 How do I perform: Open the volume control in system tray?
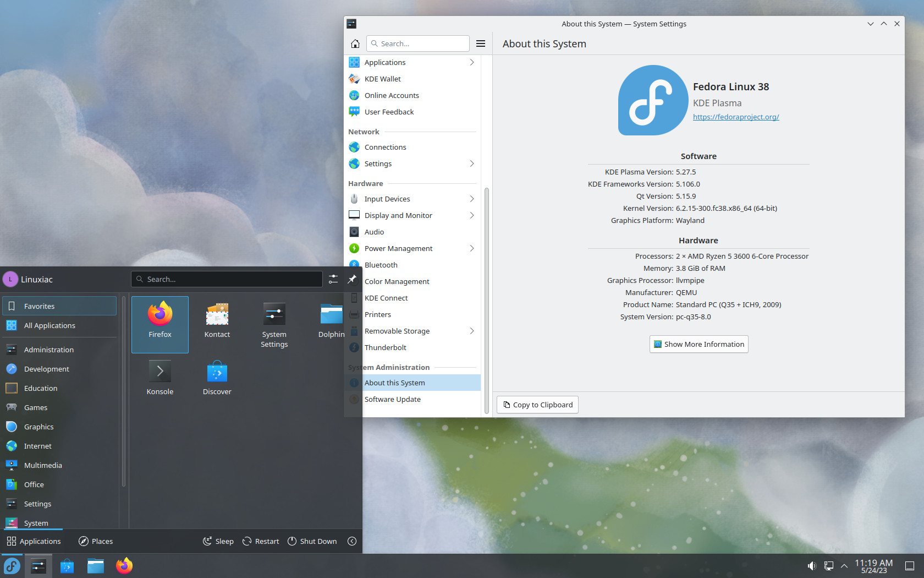tap(812, 566)
